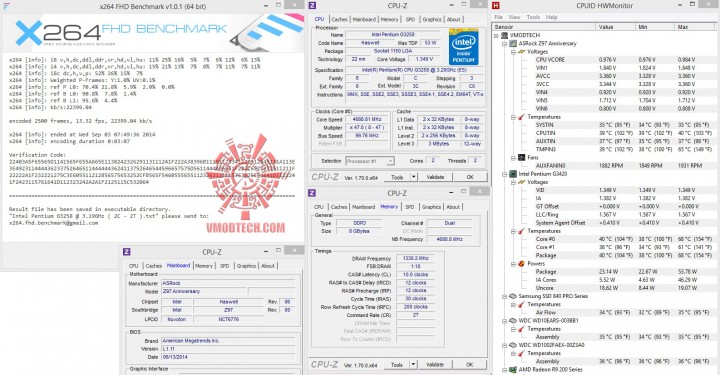This screenshot has width=720, height=375.
Task: Click OK in the CPU-Z CPU window
Action: [470, 177]
